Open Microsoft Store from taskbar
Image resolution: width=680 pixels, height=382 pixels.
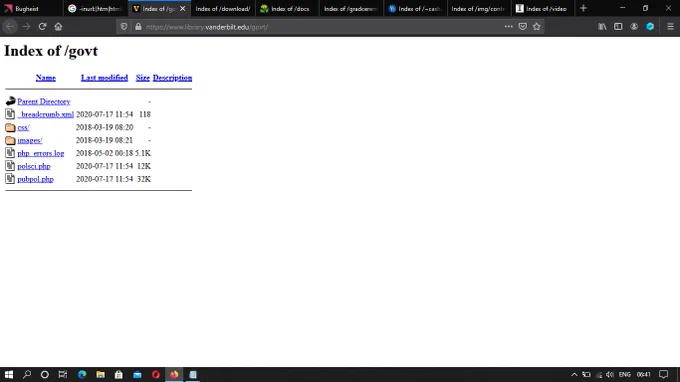[x=119, y=374]
